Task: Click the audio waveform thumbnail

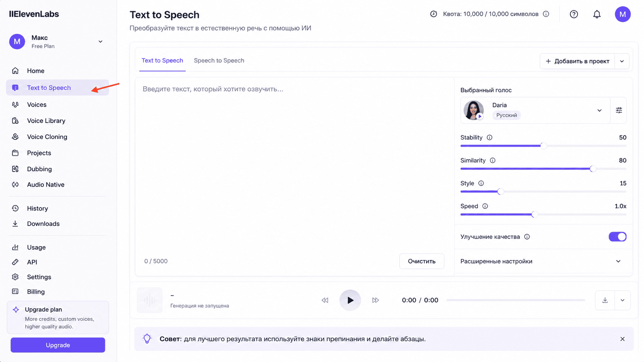Action: pos(150,300)
